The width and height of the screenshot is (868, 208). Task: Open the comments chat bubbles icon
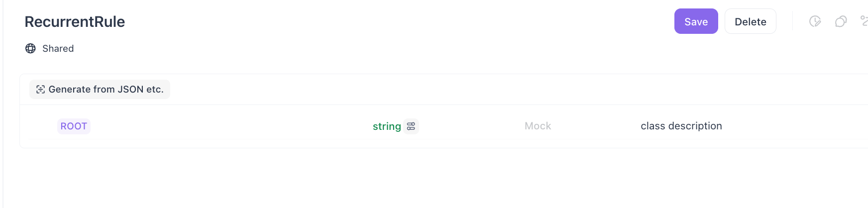click(x=841, y=21)
